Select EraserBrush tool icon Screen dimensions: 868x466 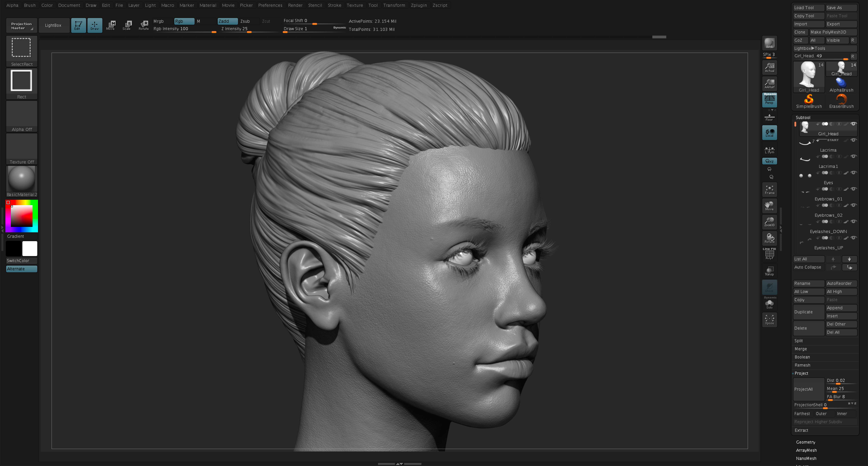841,101
